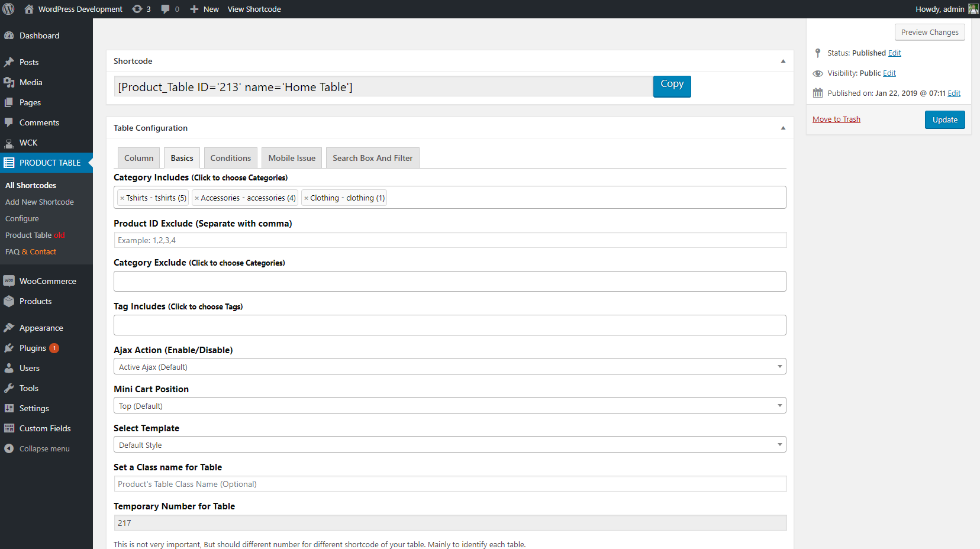The width and height of the screenshot is (980, 549).
Task: Click the Table Class Name input
Action: tap(450, 484)
